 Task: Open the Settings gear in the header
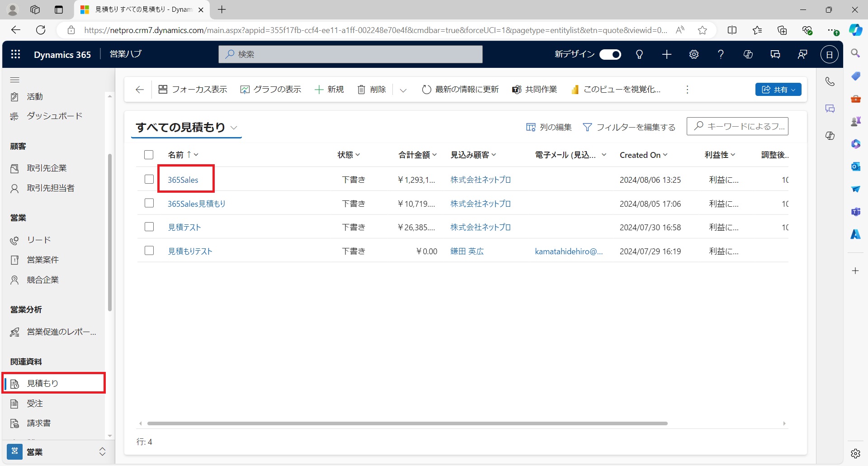(x=693, y=54)
